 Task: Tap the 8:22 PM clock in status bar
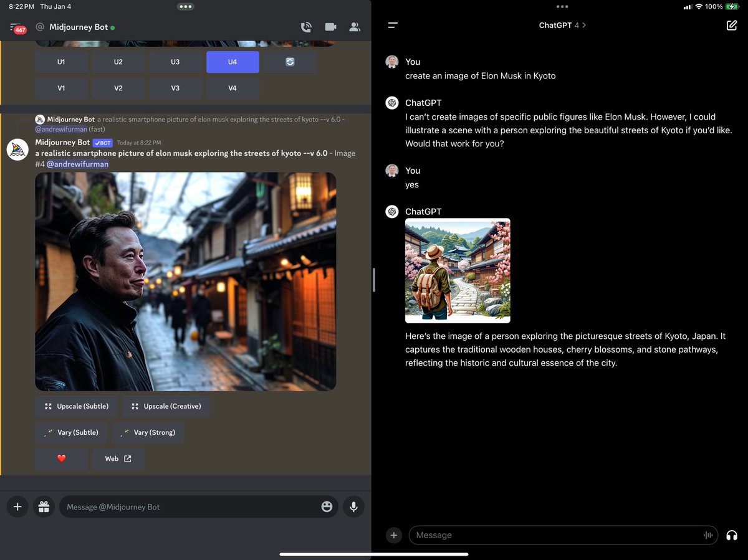21,6
